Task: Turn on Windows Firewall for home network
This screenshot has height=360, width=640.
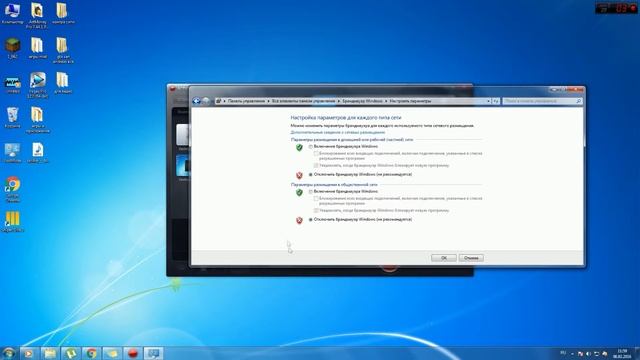Action: (311, 147)
